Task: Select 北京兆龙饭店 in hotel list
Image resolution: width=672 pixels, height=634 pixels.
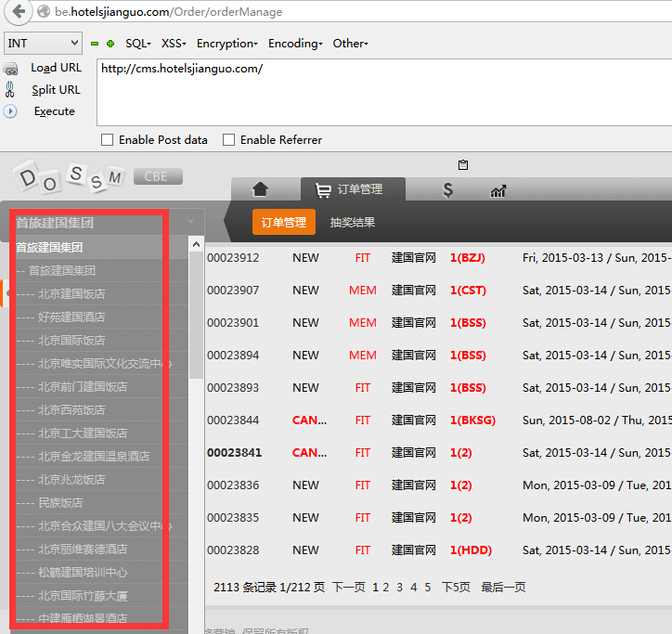Action: coord(71,479)
